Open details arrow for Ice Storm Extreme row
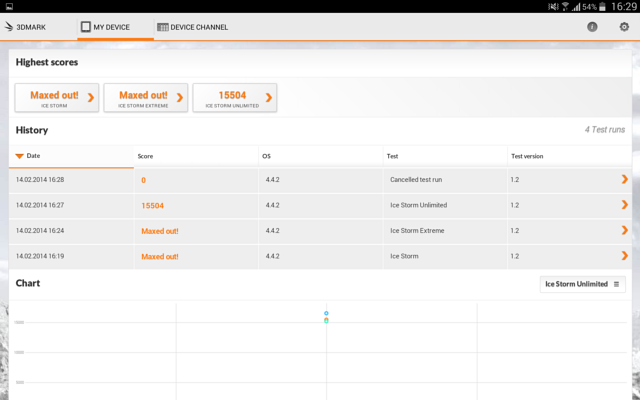Screen dimensions: 640x400 point(624,230)
